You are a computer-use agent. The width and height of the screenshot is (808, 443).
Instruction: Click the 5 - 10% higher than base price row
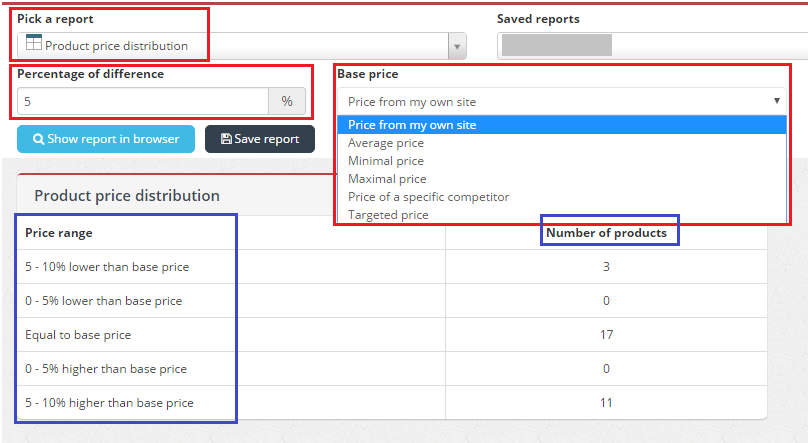coord(109,403)
